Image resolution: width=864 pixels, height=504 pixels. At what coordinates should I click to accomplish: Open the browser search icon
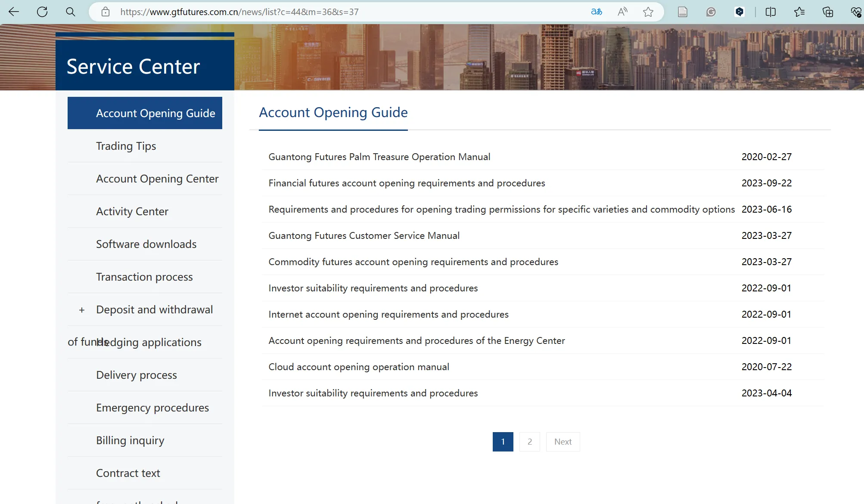point(71,12)
